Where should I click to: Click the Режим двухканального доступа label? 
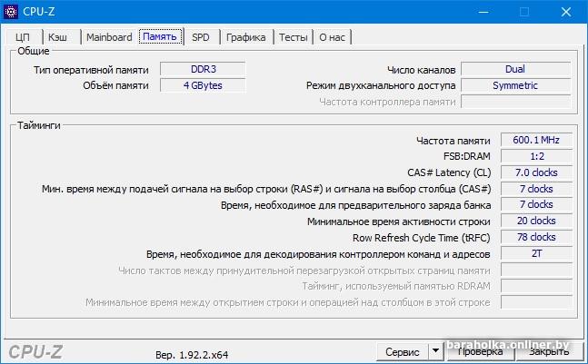coord(381,85)
